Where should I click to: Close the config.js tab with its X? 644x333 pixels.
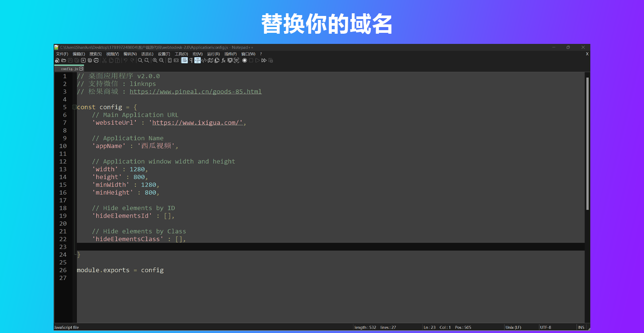click(x=81, y=69)
